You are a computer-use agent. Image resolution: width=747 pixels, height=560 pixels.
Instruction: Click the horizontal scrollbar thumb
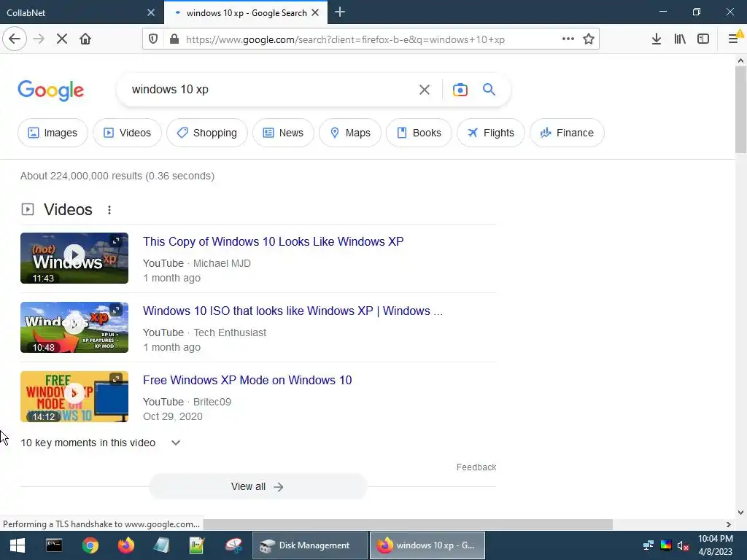(x=408, y=524)
